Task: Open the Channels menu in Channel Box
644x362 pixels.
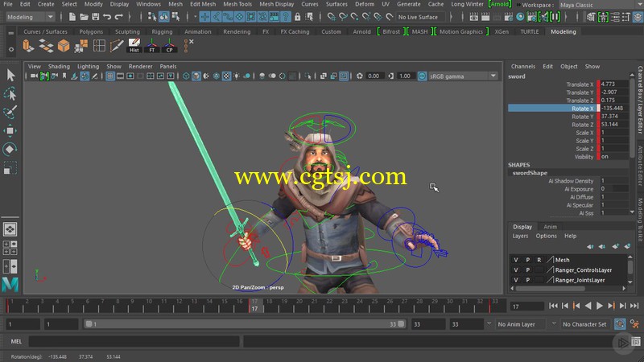Action: click(x=522, y=67)
